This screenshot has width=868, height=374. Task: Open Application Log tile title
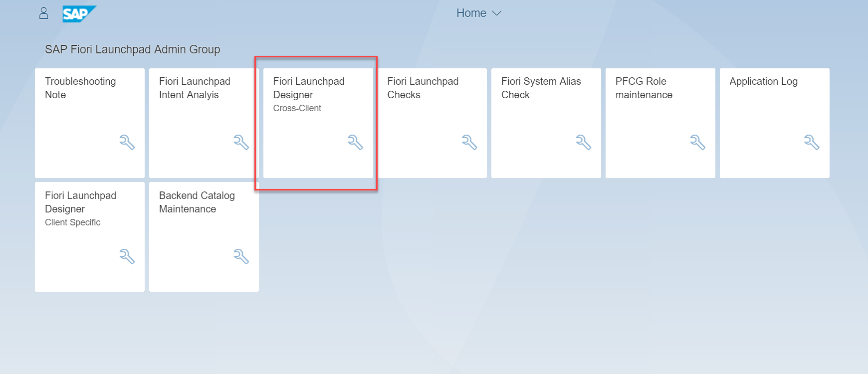tap(764, 81)
